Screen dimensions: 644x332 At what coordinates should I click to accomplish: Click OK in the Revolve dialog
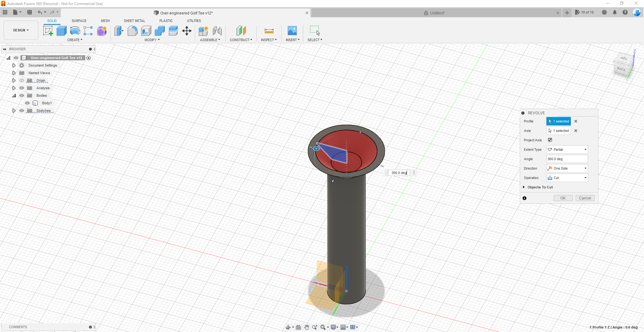tap(563, 198)
